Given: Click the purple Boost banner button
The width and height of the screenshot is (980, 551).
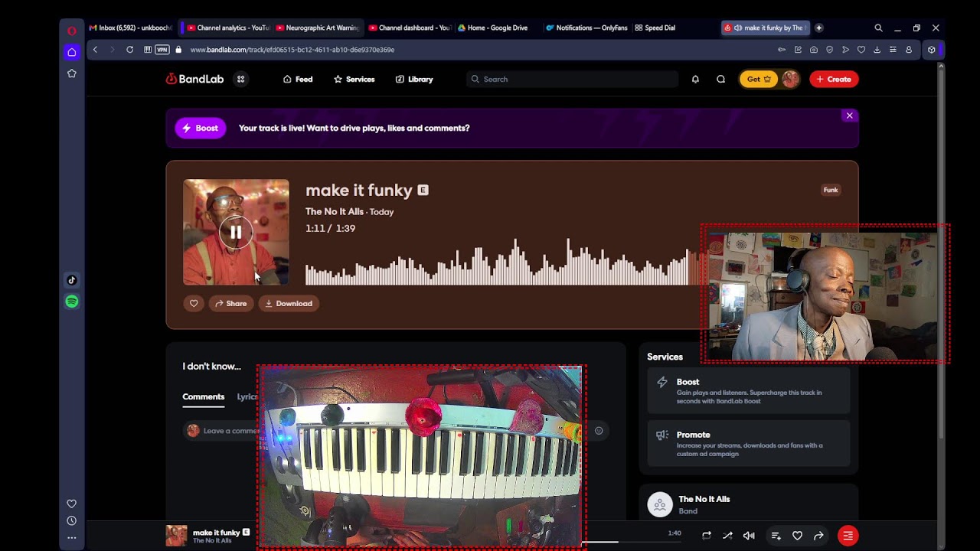Looking at the screenshot, I should (x=201, y=128).
